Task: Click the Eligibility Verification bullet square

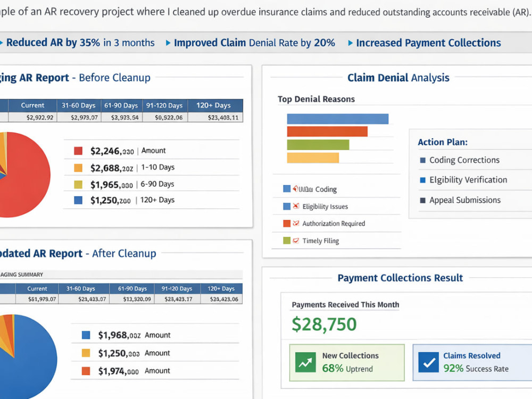Action: [x=423, y=180]
